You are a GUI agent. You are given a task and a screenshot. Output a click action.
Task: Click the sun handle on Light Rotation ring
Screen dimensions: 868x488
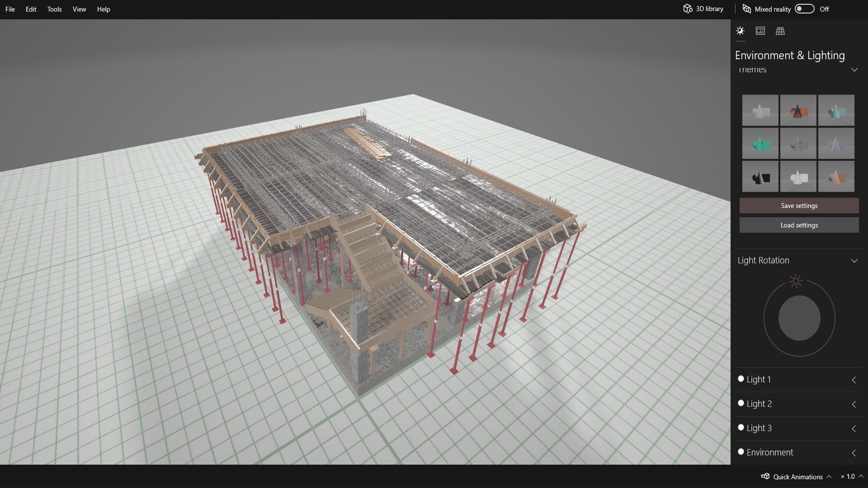(796, 281)
